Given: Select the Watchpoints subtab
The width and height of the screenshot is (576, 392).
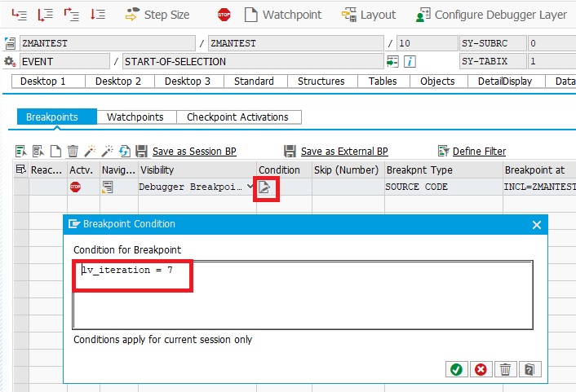Looking at the screenshot, I should click(x=135, y=117).
